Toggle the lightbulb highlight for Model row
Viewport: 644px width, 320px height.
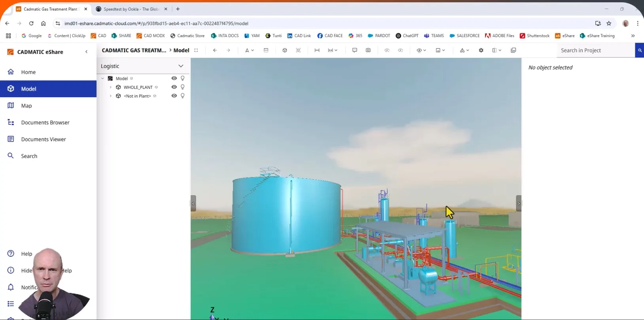point(182,78)
